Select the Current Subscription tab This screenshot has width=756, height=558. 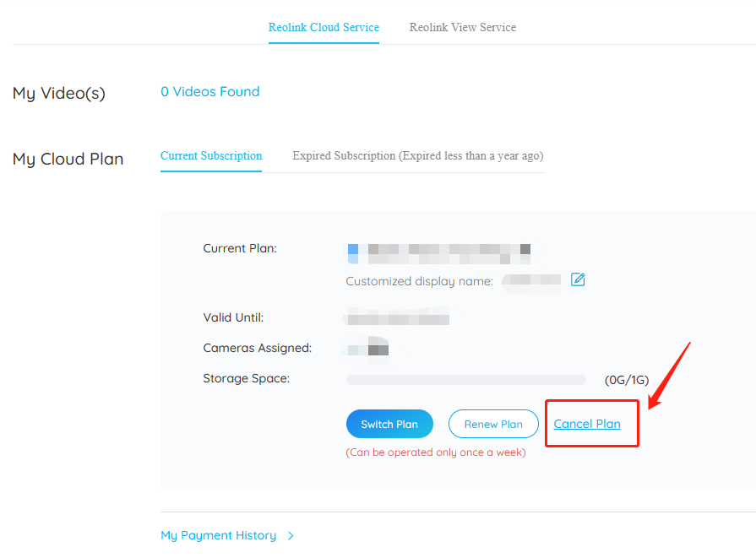pos(211,155)
